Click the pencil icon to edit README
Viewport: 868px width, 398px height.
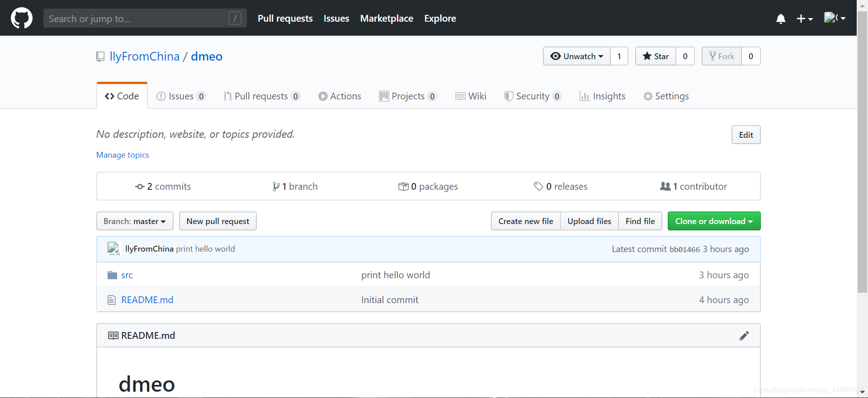(x=744, y=336)
